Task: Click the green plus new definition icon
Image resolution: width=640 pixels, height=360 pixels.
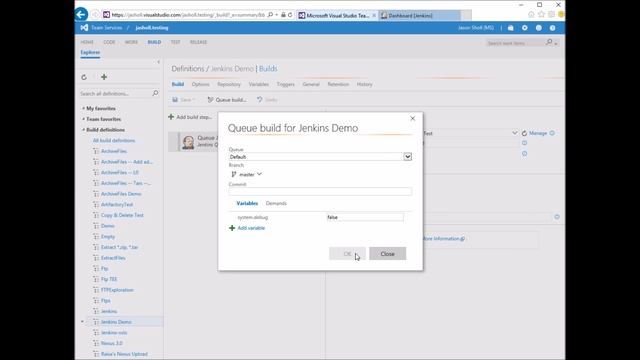Action: [104, 77]
